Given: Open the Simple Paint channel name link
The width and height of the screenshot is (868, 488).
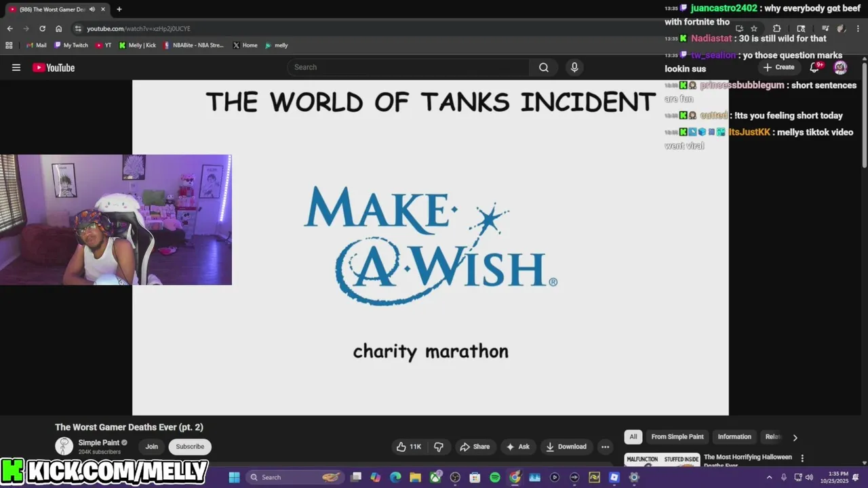Looking at the screenshot, I should (99, 443).
